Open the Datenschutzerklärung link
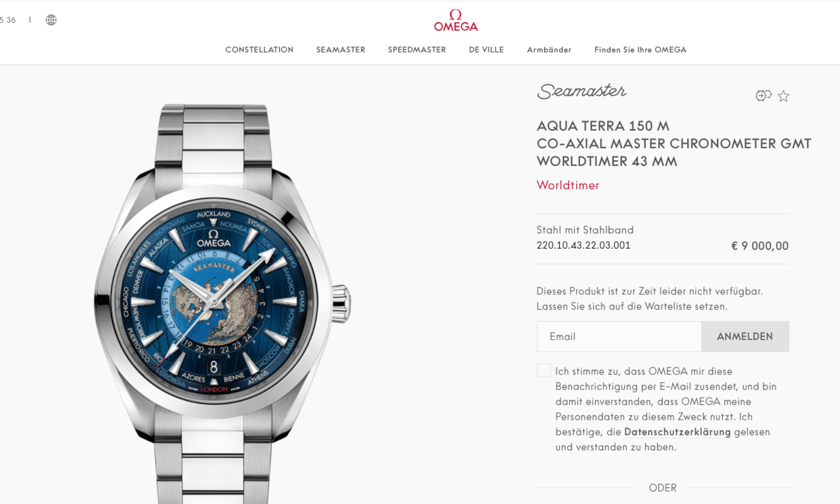 click(677, 432)
